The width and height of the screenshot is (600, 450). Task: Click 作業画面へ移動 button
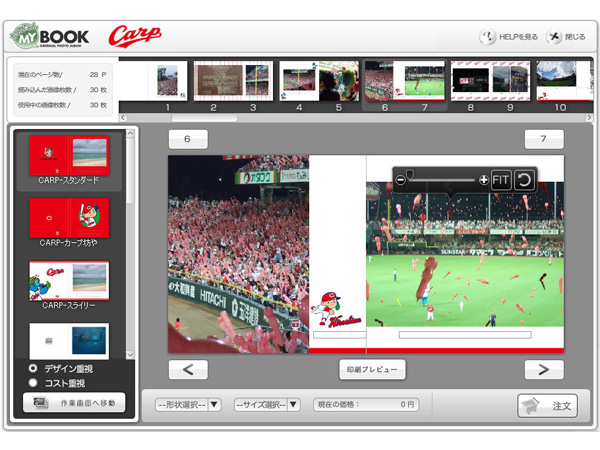click(x=74, y=403)
